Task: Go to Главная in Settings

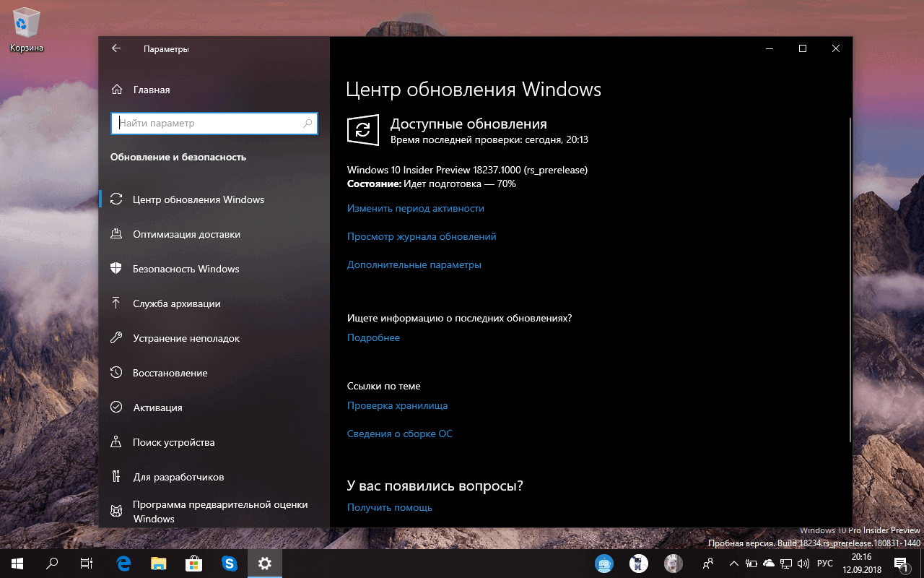Action: (152, 89)
